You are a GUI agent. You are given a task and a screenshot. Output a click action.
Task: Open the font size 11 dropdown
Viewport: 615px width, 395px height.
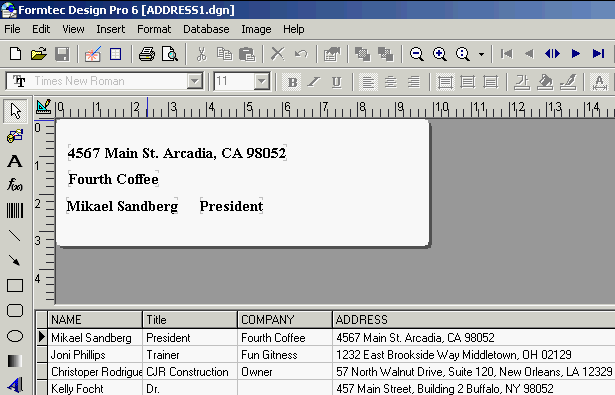261,81
